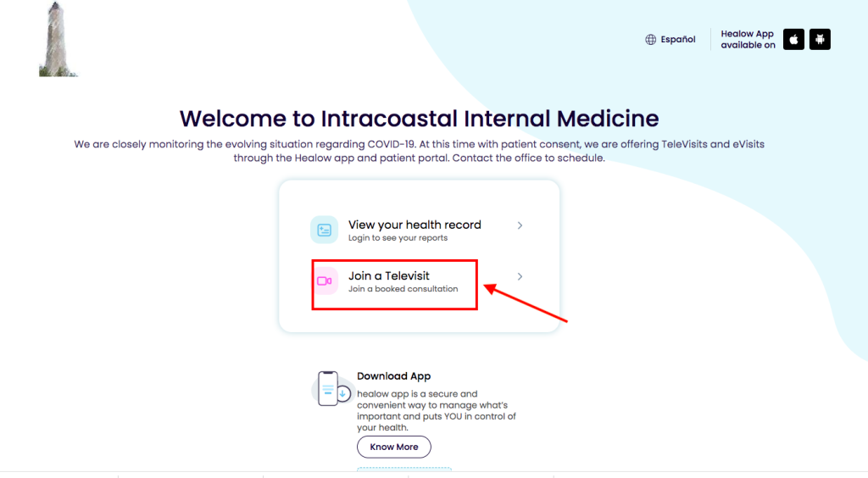868x478 pixels.
Task: Click 'Login to see your reports' subtitle
Action: click(x=398, y=238)
